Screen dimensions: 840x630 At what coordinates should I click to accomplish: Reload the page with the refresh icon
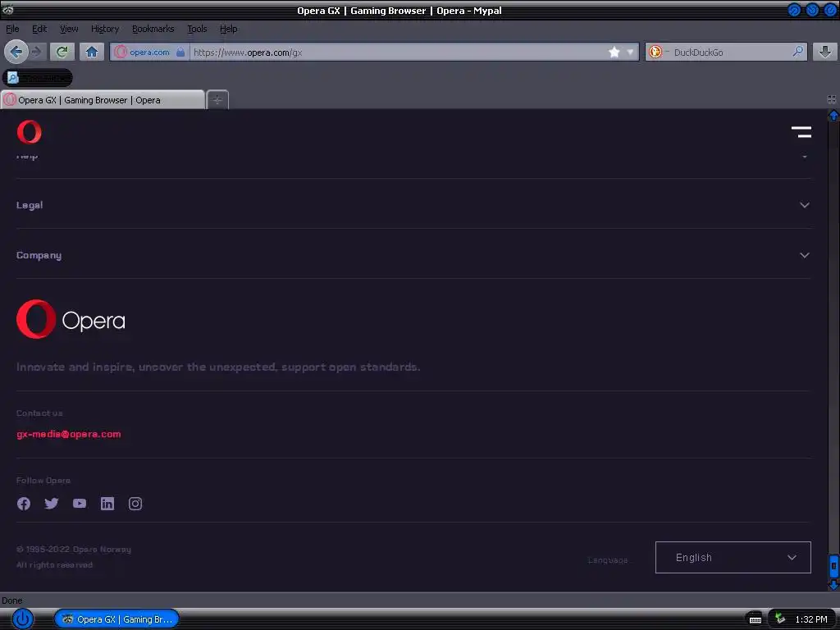click(x=62, y=52)
